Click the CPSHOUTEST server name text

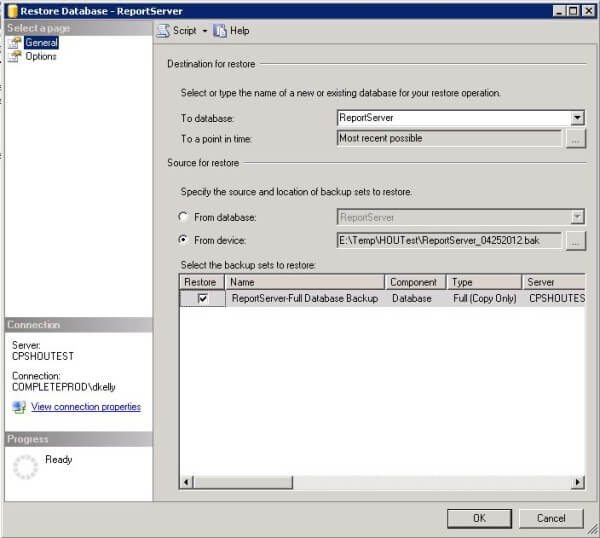tap(43, 356)
